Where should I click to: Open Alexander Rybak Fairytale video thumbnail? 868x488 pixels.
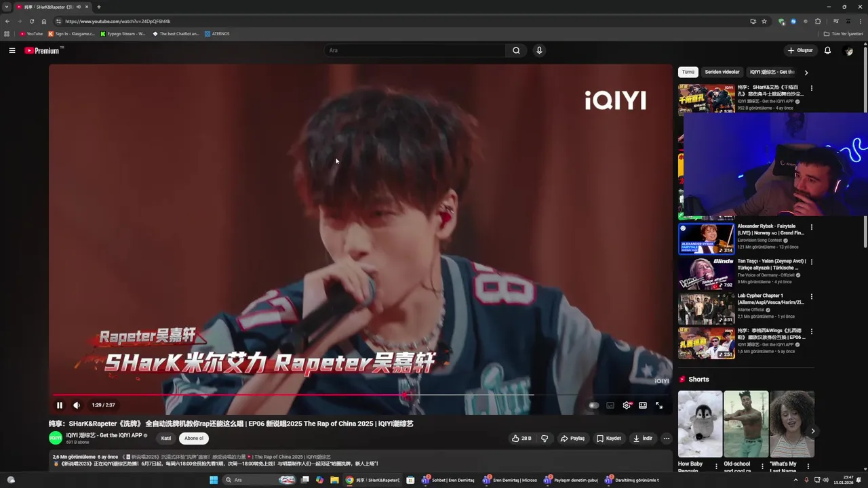[x=706, y=239]
